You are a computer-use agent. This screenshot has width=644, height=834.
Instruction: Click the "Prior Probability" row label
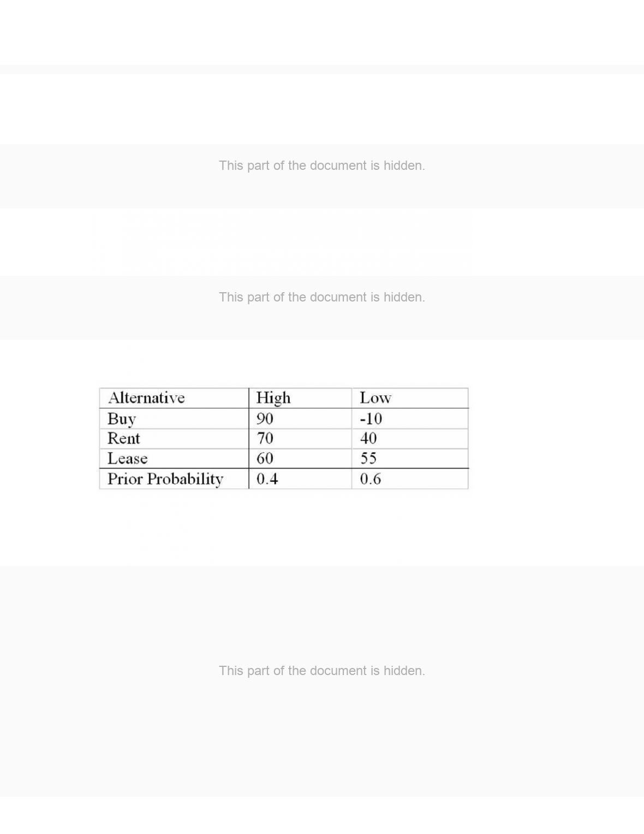click(x=174, y=478)
